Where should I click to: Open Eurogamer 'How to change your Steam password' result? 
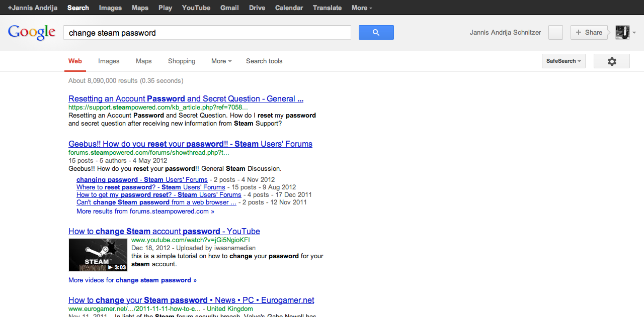(x=191, y=300)
